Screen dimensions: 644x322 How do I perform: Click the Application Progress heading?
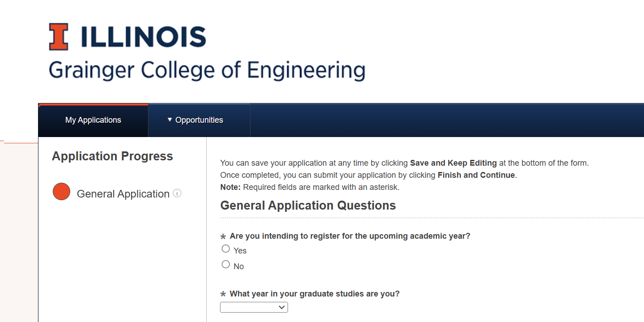point(112,156)
